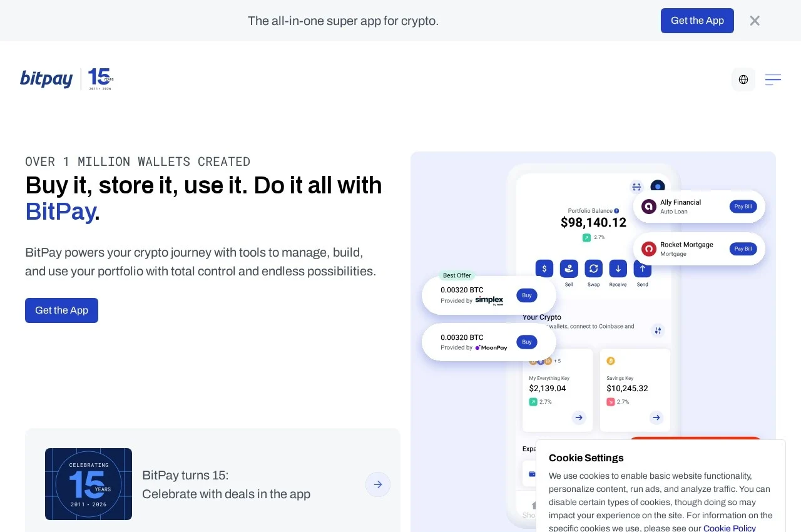
Task: Tap the Swap icon in phone mockup
Action: coord(593,269)
